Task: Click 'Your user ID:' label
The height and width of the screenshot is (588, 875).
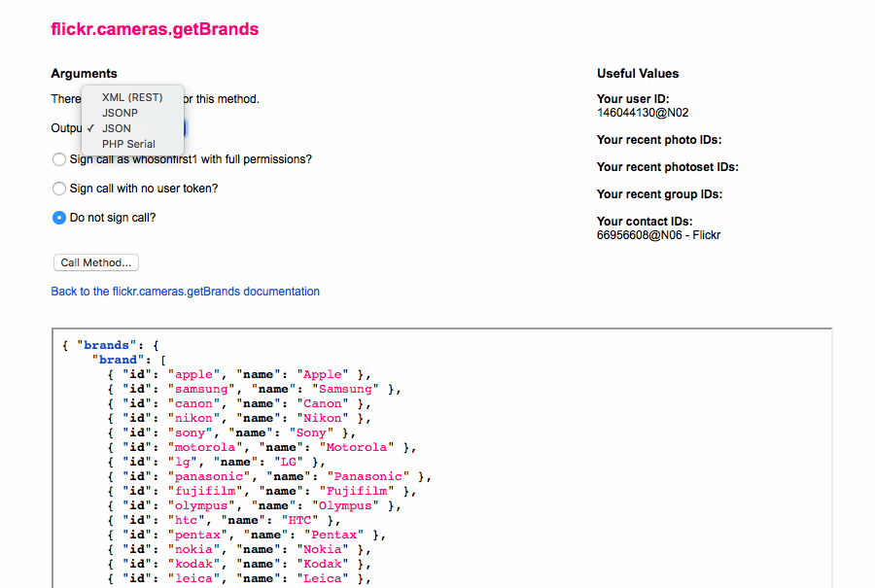Action: point(633,99)
